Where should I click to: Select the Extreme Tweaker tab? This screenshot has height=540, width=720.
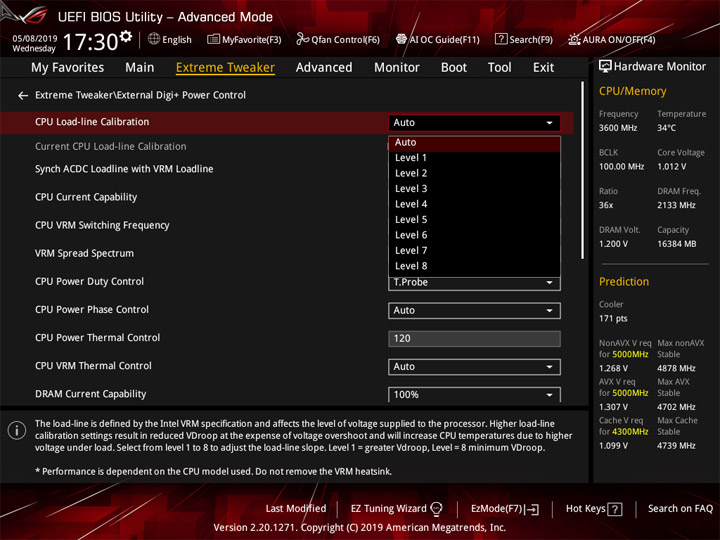pos(225,68)
